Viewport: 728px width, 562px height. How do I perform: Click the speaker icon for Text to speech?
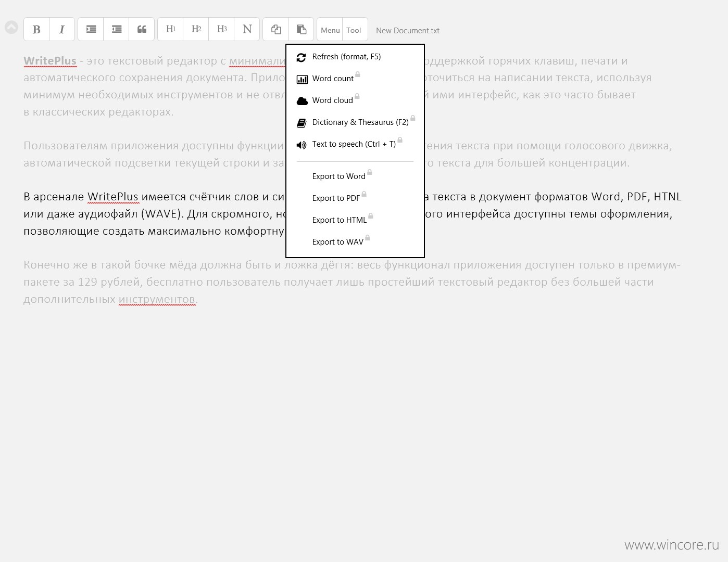click(302, 145)
